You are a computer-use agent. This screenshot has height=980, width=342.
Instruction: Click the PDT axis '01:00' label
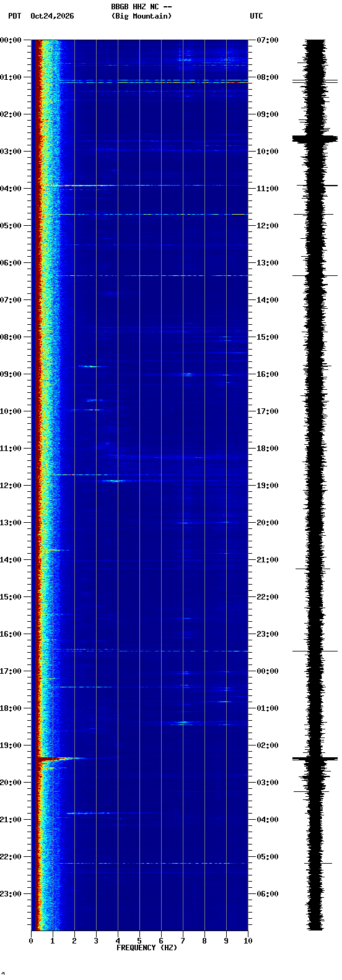[x=11, y=77]
